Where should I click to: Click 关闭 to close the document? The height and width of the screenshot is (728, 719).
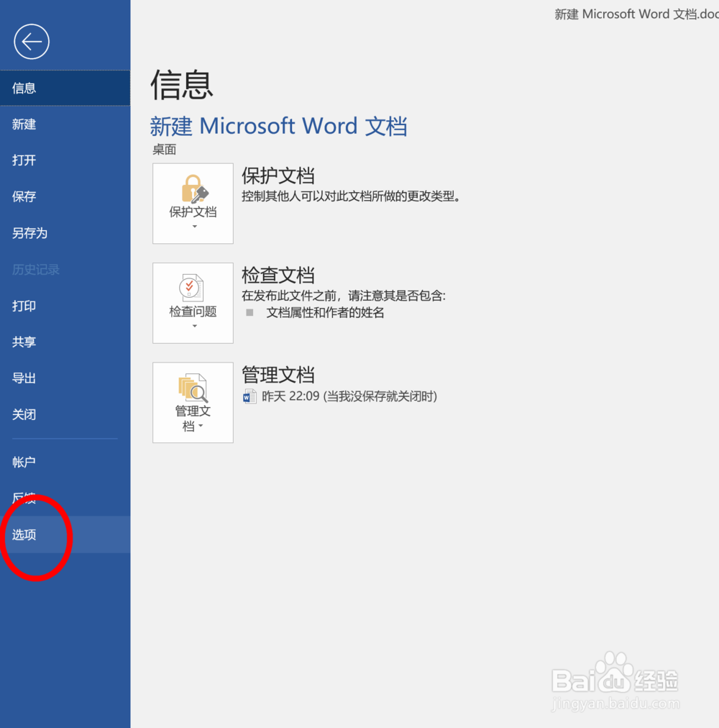65,414
